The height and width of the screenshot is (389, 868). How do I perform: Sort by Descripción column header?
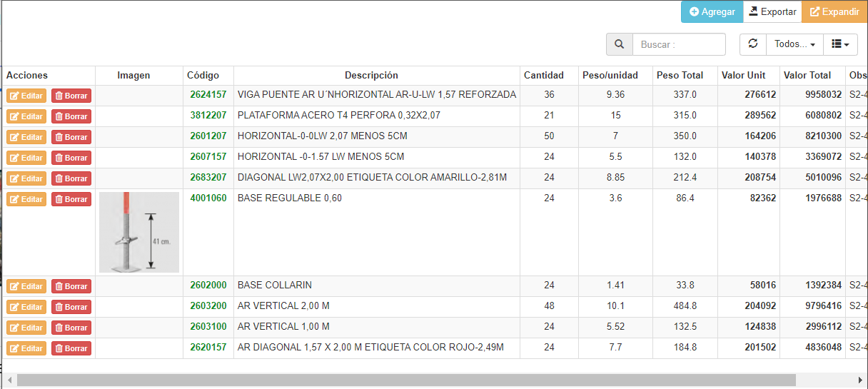click(371, 75)
